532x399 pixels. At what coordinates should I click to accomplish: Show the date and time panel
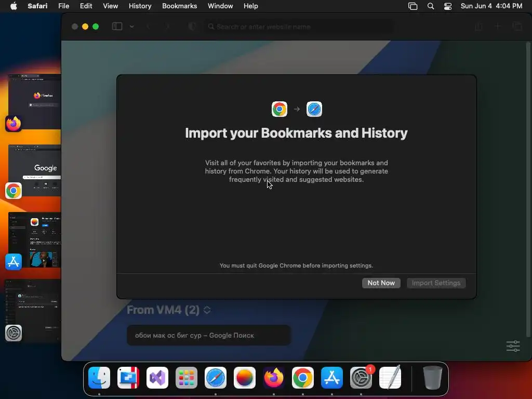491,6
